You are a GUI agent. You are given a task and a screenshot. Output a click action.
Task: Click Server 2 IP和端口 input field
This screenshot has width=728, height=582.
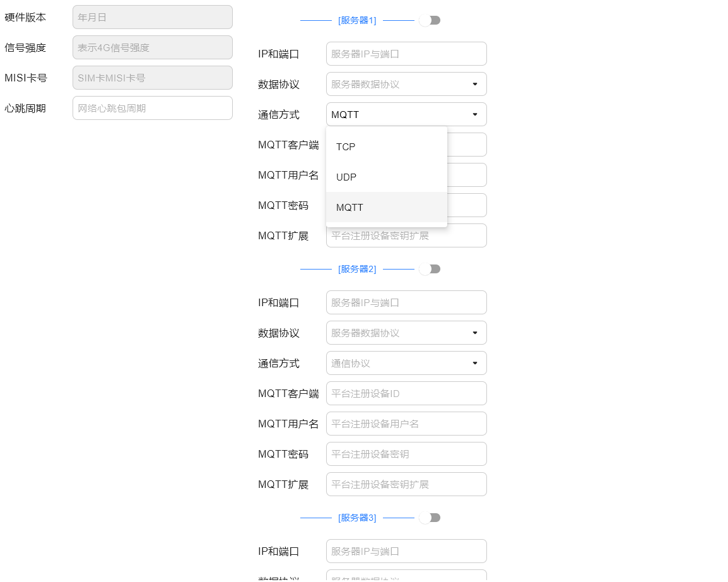coord(406,302)
